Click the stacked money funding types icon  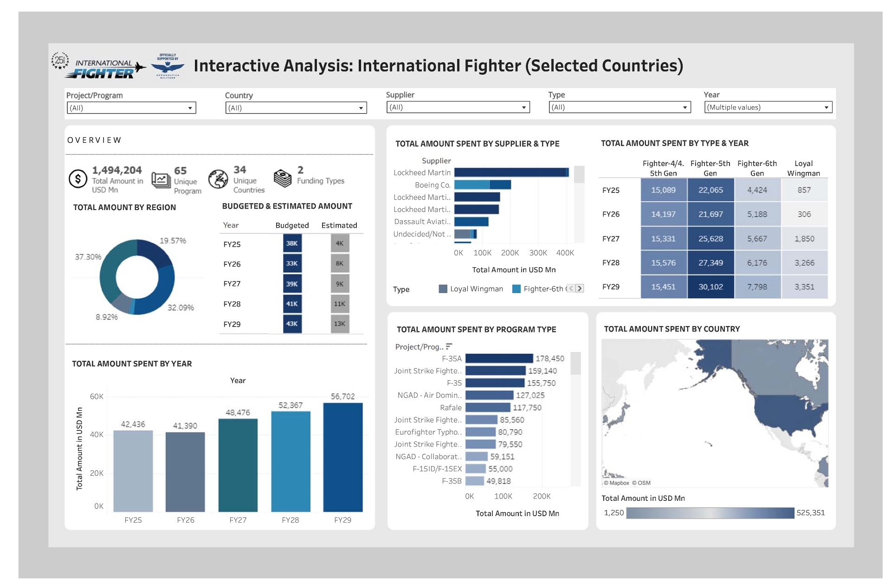click(283, 178)
